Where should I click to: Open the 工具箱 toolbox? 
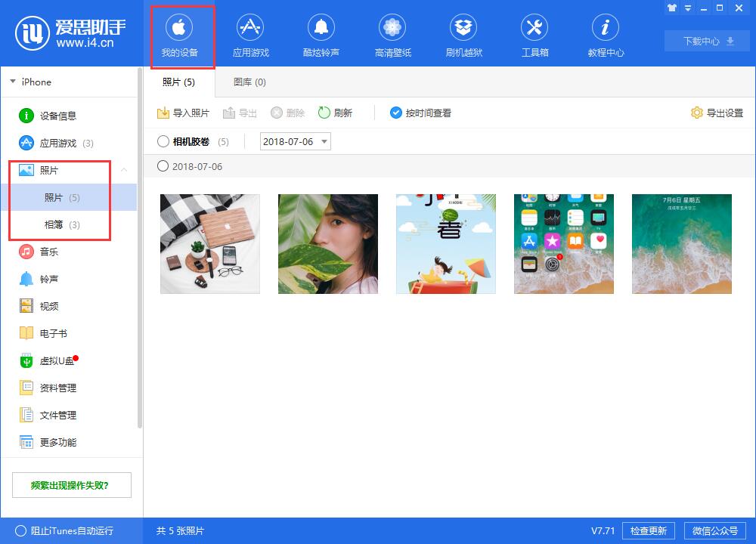(534, 34)
